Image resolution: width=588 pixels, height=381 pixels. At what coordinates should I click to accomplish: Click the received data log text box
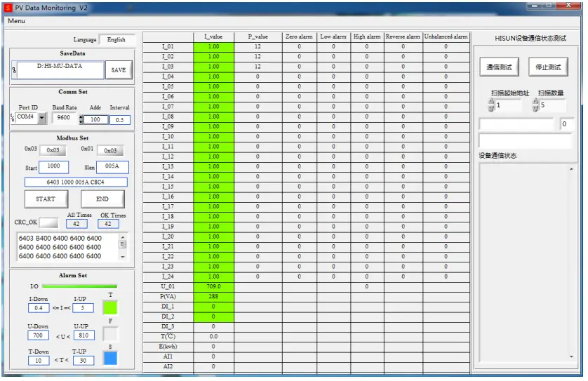coord(67,247)
